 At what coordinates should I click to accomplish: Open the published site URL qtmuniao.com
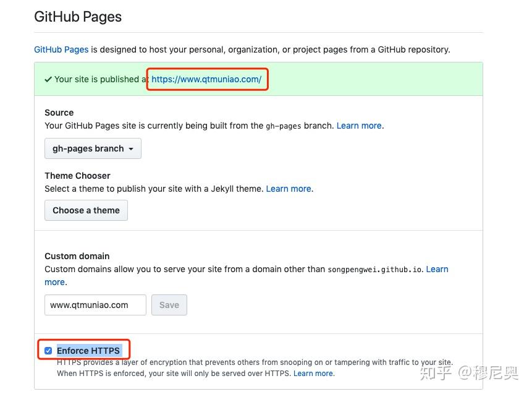pos(206,79)
